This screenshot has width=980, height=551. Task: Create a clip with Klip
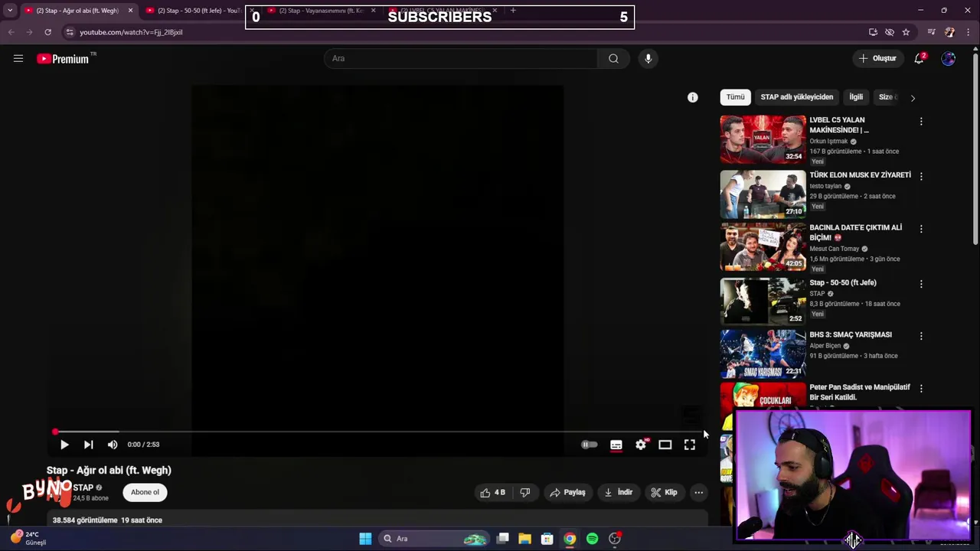tap(664, 492)
